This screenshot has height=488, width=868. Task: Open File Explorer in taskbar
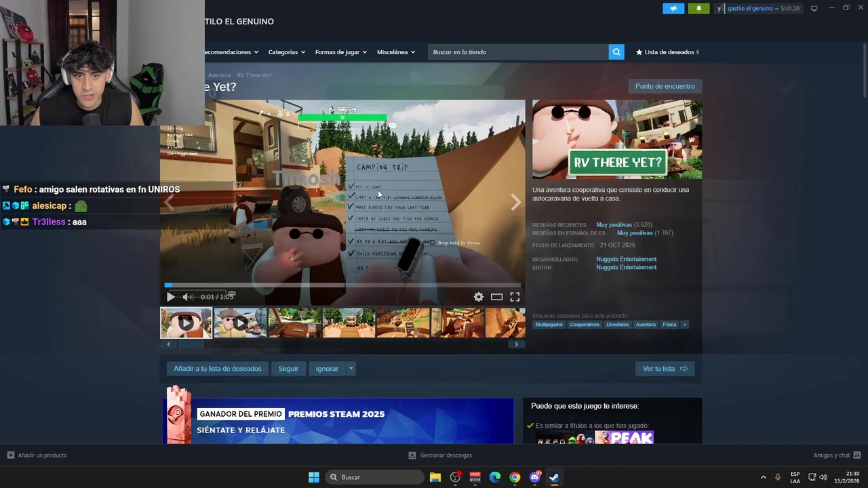click(435, 477)
